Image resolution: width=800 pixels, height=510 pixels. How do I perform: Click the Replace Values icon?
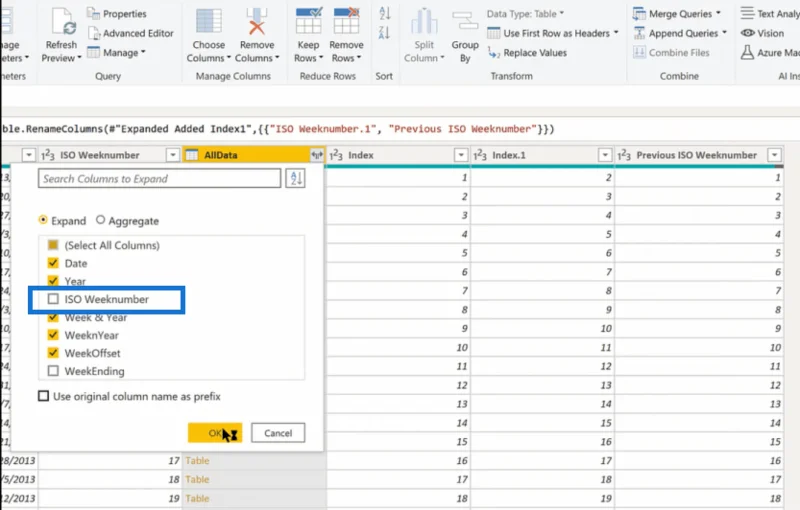click(494, 53)
